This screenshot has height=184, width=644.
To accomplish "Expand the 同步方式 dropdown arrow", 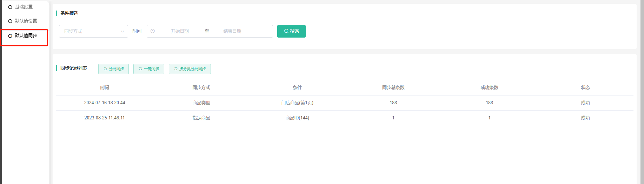I will pyautogui.click(x=122, y=31).
